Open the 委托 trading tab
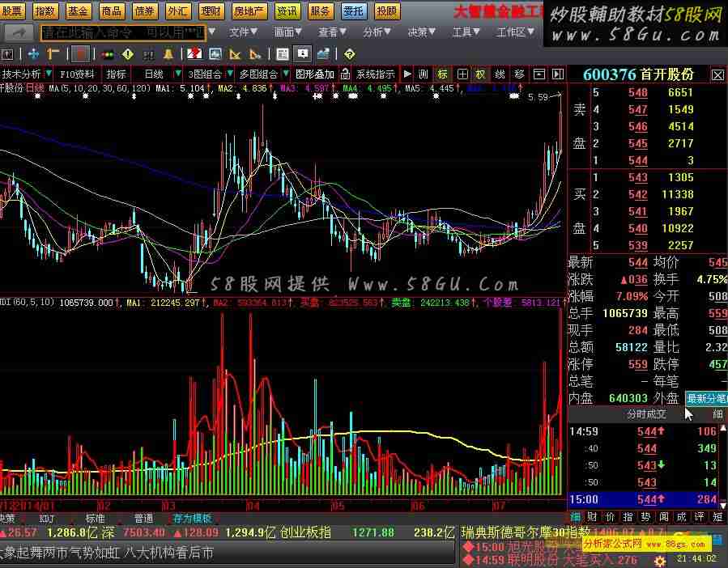The height and width of the screenshot is (568, 728). click(x=353, y=11)
